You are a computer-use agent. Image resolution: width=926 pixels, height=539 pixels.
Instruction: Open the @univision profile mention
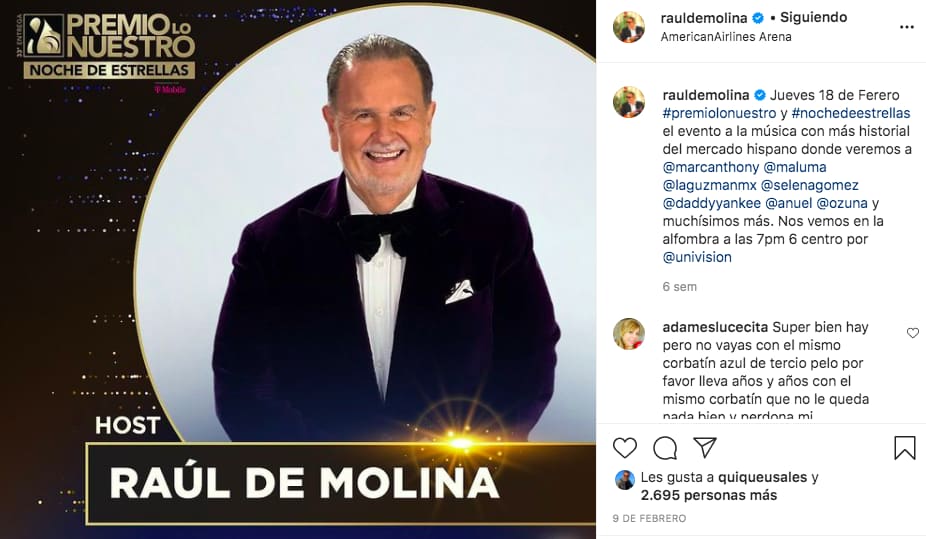tap(697, 257)
